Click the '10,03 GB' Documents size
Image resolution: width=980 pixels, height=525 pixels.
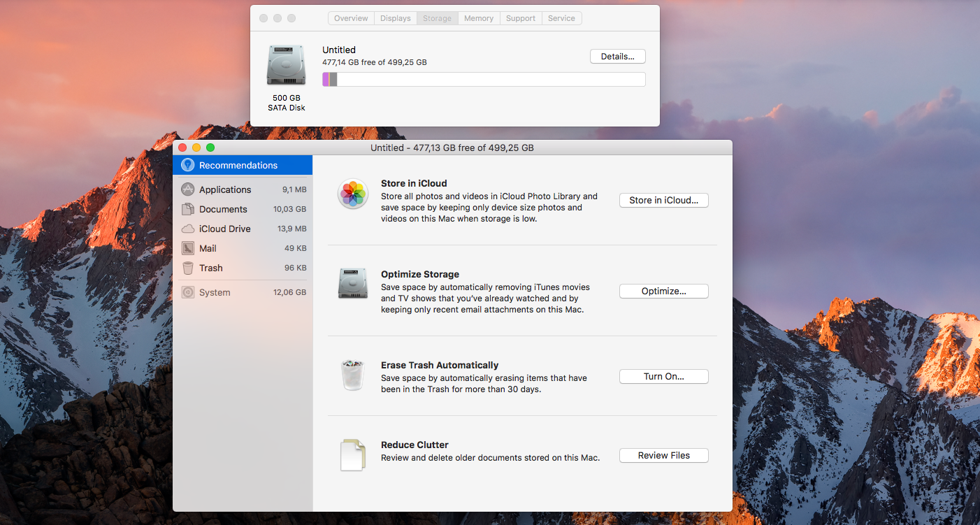point(289,209)
